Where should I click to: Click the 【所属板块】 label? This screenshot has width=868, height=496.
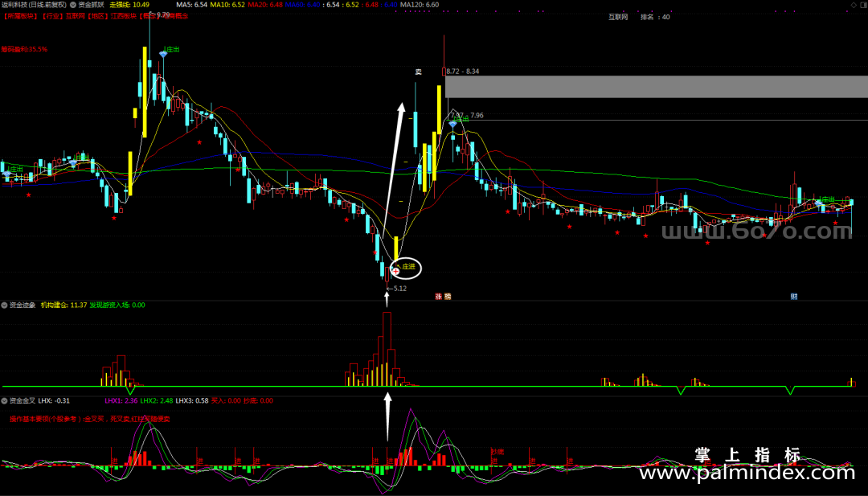click(20, 16)
